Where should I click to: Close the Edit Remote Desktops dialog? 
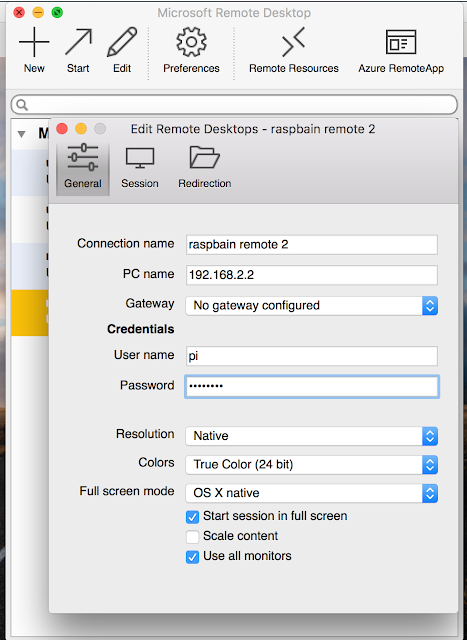62,129
